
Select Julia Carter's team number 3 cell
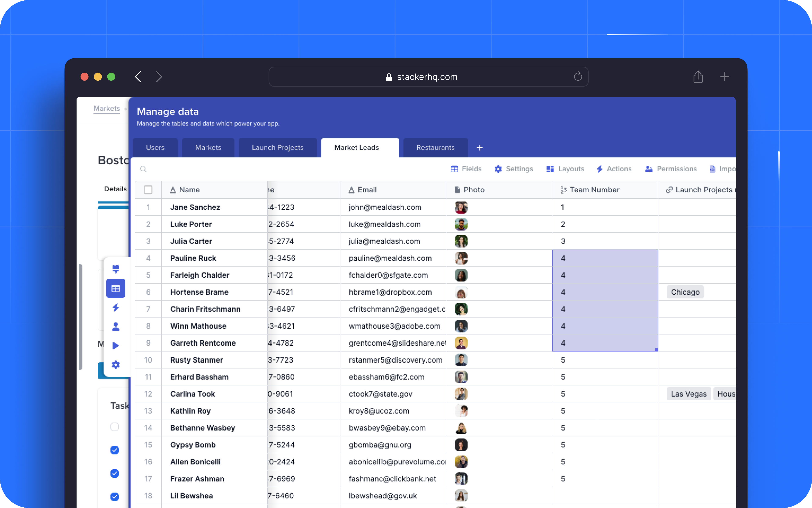click(605, 241)
